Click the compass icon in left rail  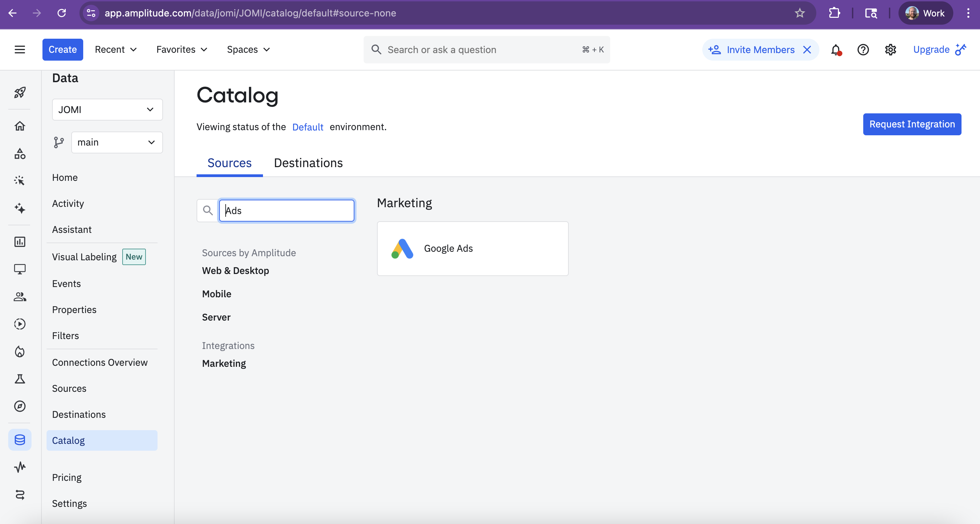(x=20, y=406)
